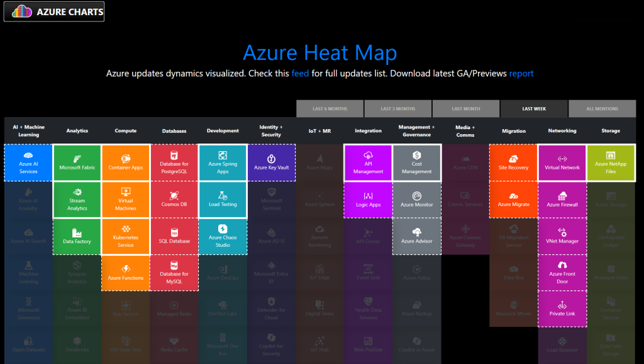The height and width of the screenshot is (364, 644).
Task: Select the dimmed Event Grid tile
Action: click(368, 273)
